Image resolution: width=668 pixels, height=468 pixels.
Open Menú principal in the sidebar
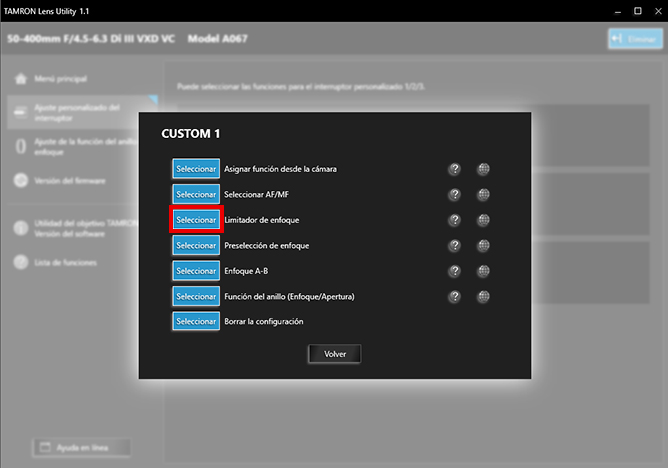(60, 79)
